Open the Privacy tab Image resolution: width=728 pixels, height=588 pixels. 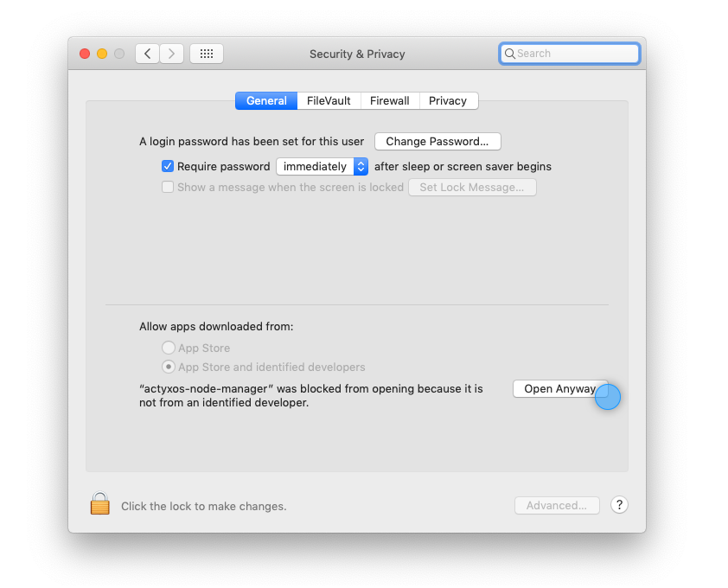pyautogui.click(x=448, y=101)
